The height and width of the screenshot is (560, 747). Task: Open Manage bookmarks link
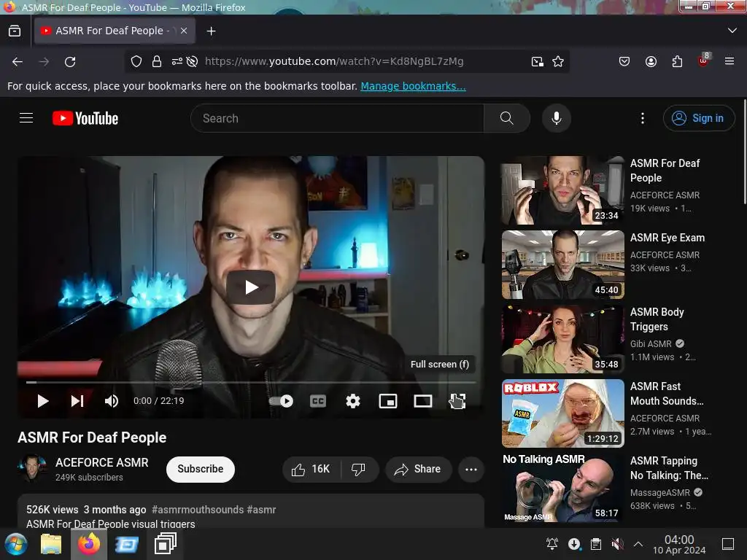click(413, 86)
